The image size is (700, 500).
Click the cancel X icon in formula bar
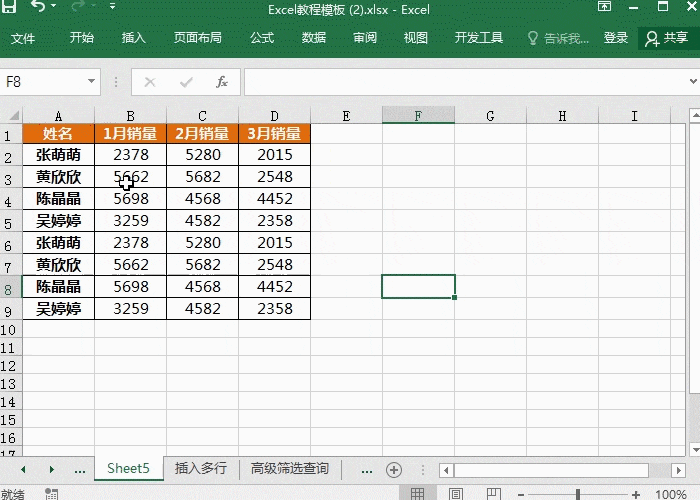(x=150, y=82)
